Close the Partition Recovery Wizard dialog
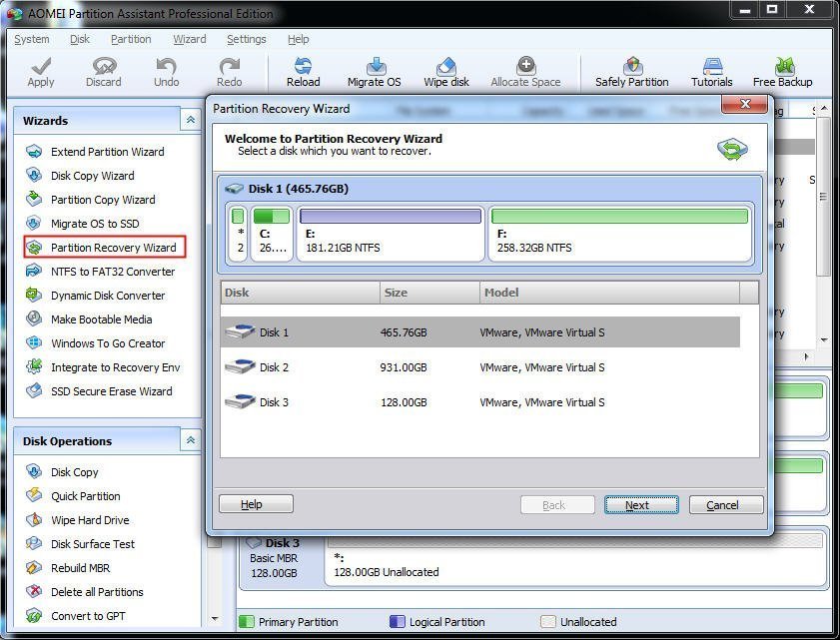Screen dimensions: 840x640 coord(744,104)
